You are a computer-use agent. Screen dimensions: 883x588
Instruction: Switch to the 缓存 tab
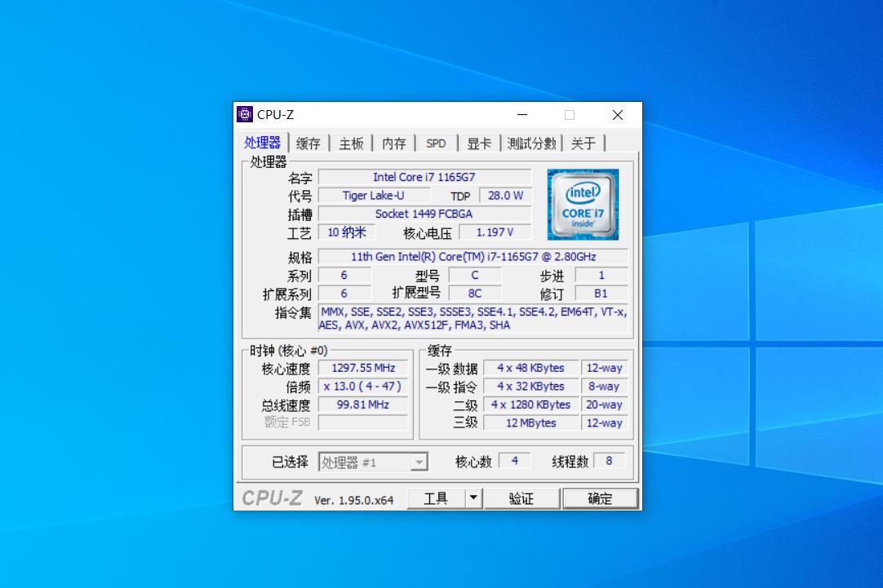[x=308, y=142]
